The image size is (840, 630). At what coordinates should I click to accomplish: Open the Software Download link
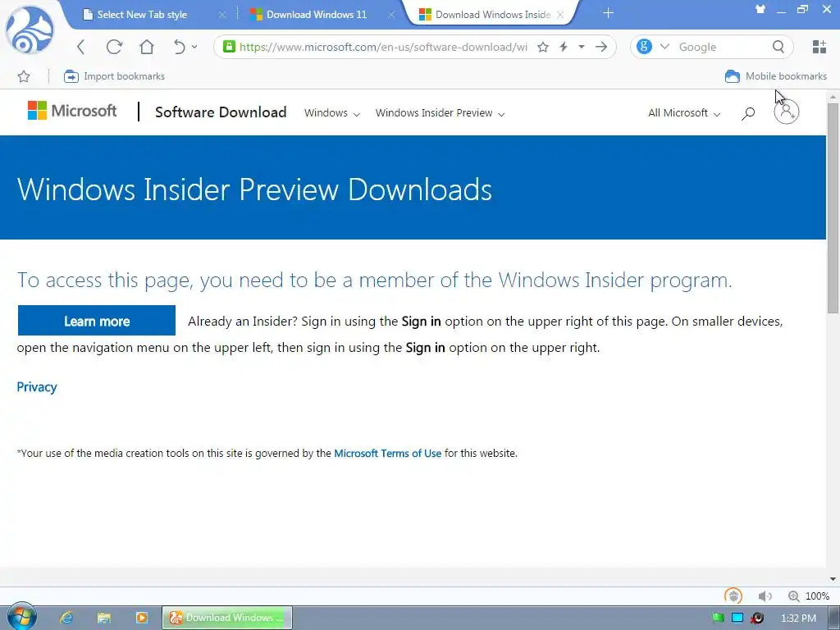coord(221,112)
